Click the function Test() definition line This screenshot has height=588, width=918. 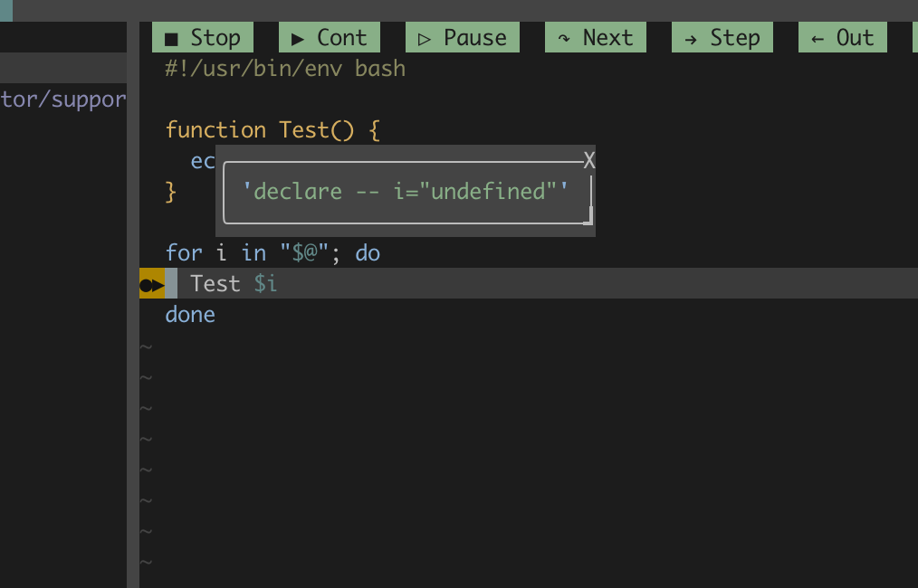tap(272, 129)
